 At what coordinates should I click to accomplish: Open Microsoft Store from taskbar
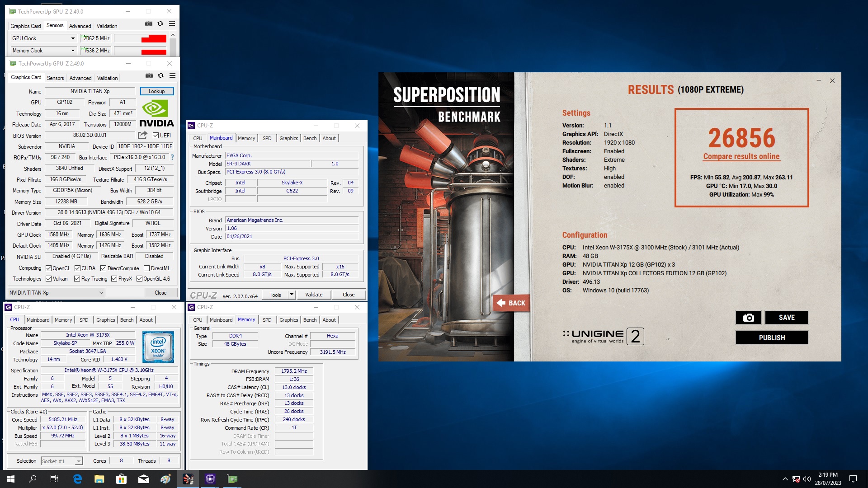point(121,479)
